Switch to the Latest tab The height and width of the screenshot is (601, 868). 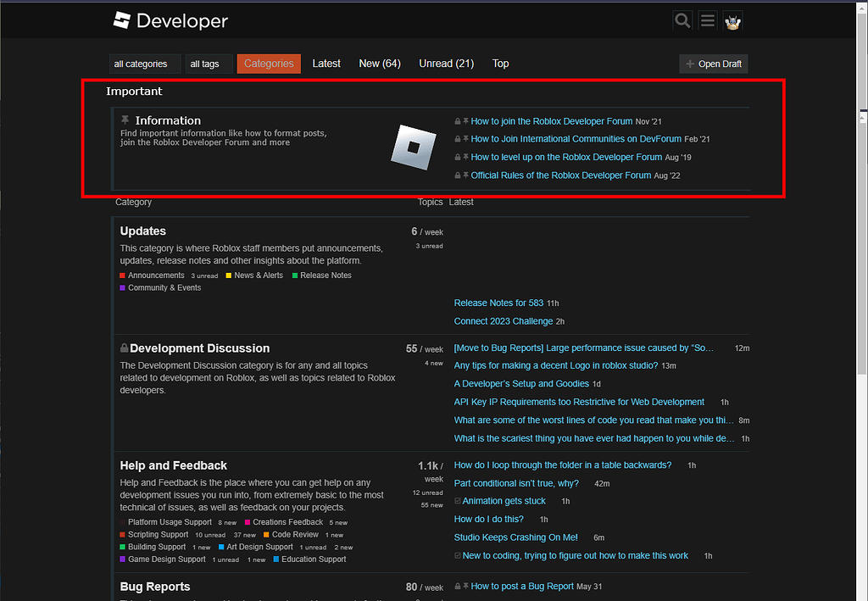click(326, 64)
